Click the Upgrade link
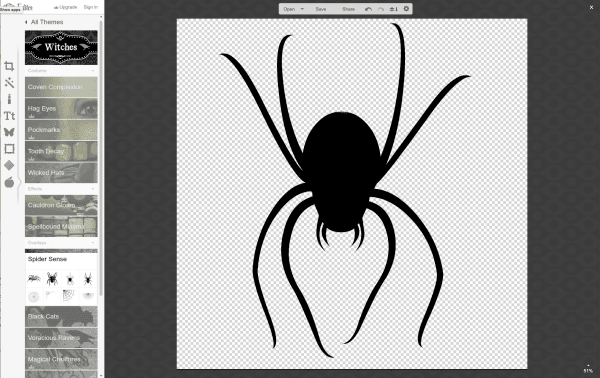Screen dimensions: 600x378 [65, 7]
